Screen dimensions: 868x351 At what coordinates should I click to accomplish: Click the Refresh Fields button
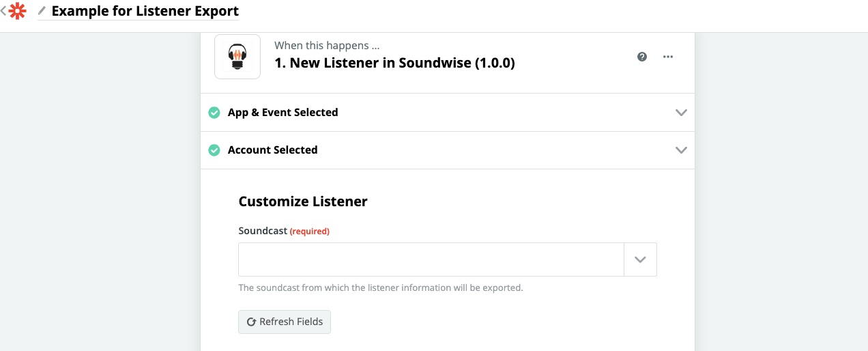tap(285, 322)
